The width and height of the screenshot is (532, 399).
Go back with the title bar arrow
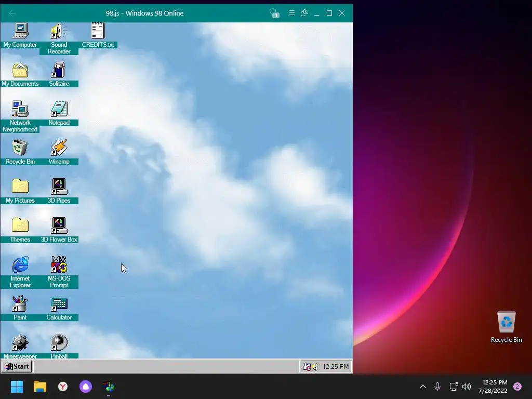click(x=12, y=13)
